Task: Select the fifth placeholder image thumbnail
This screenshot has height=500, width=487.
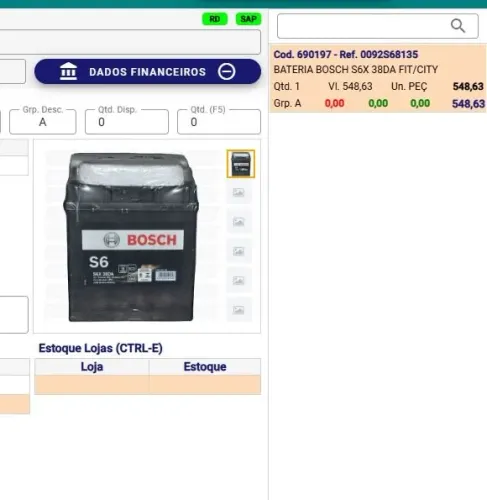Action: [x=239, y=281]
